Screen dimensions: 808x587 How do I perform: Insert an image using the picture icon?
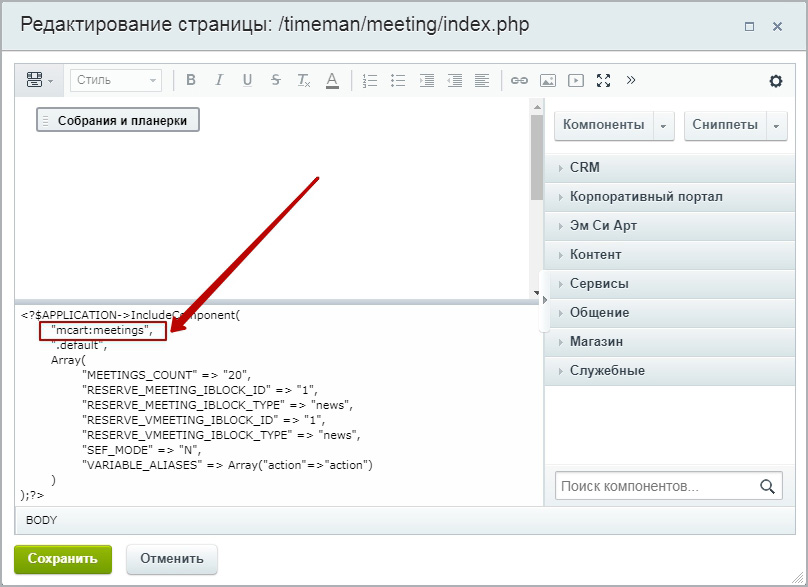point(547,81)
